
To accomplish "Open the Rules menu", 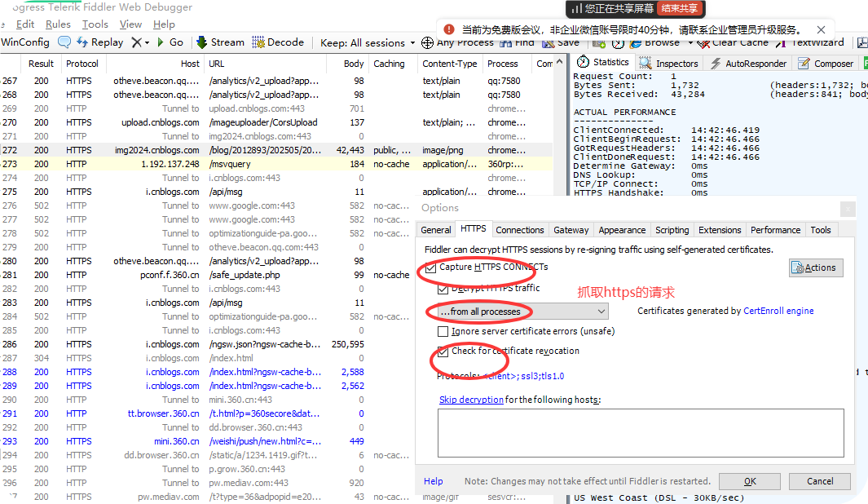I will [x=58, y=24].
